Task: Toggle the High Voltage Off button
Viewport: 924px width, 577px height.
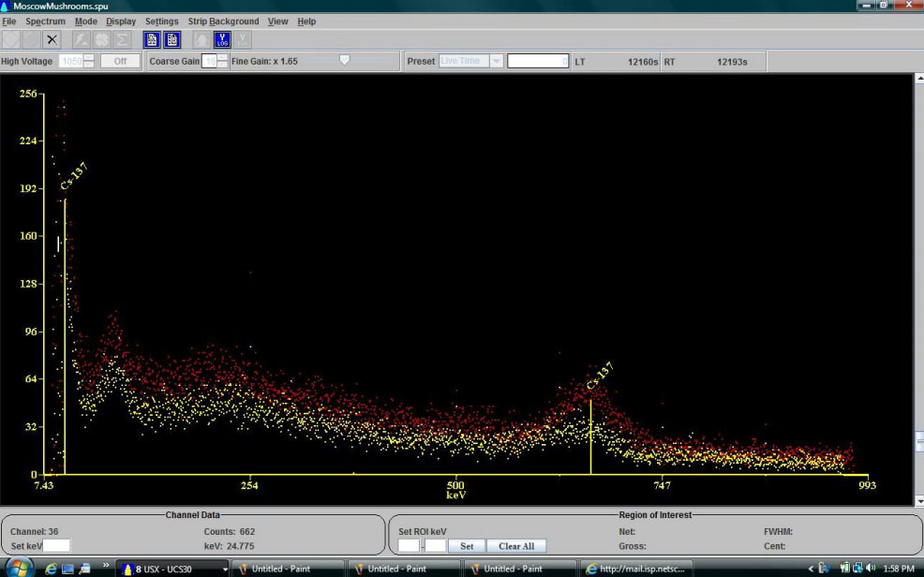Action: point(120,61)
